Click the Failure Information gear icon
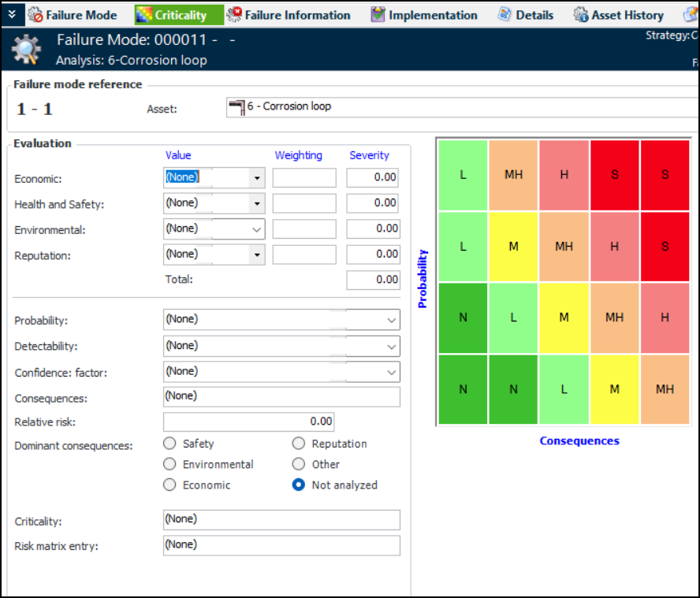The width and height of the screenshot is (700, 598). 234,15
